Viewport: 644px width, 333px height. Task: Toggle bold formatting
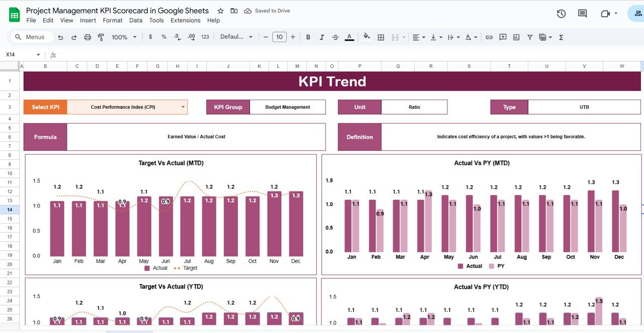308,37
